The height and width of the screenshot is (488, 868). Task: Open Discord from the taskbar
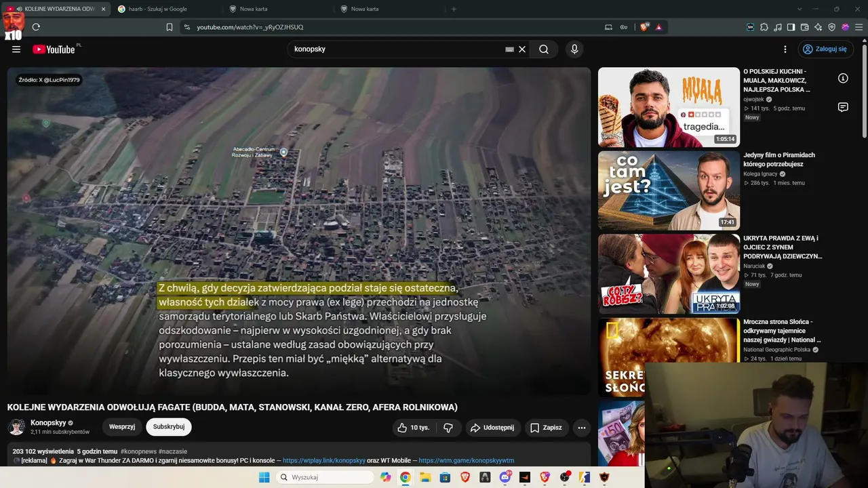505,477
